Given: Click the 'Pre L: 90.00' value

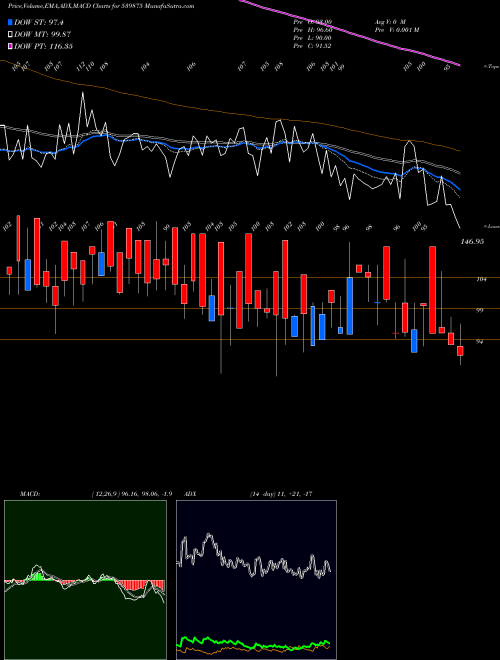Looking at the screenshot, I should point(313,38).
